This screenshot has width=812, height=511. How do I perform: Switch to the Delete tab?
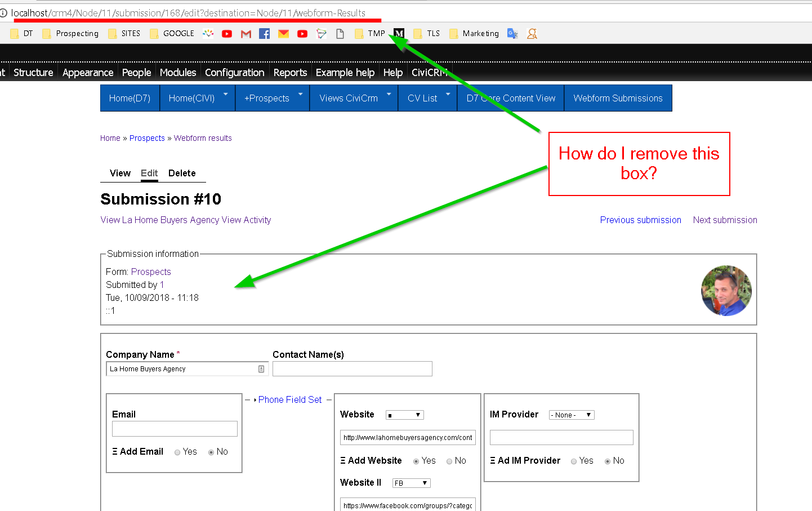click(182, 173)
